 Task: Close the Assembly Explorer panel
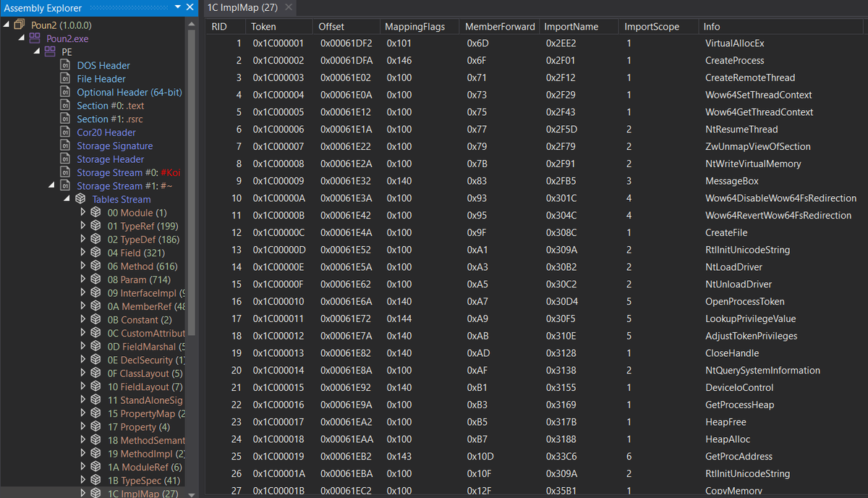tap(191, 8)
